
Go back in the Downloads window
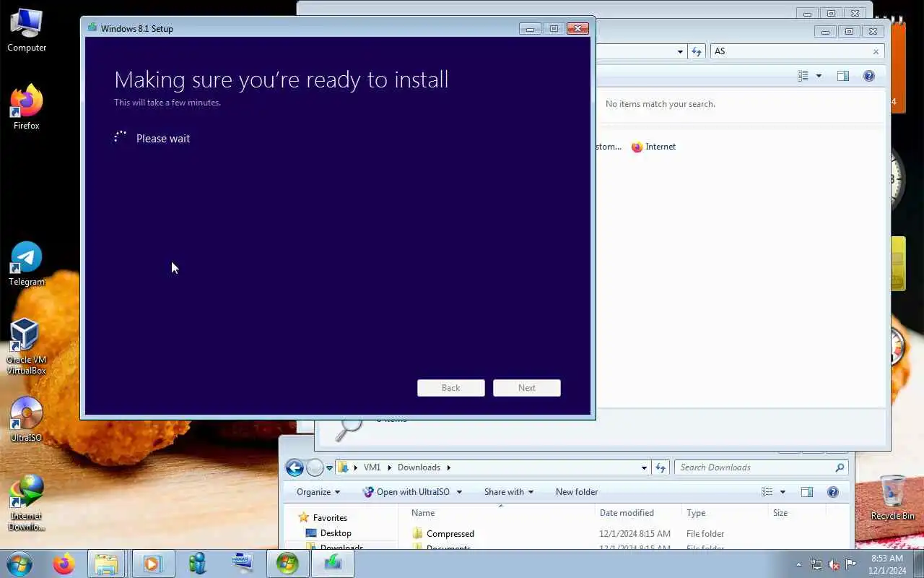click(295, 467)
